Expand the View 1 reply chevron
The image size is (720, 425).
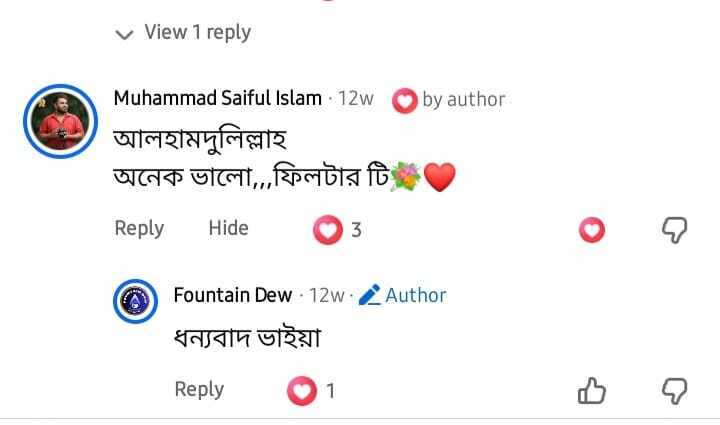click(x=124, y=34)
